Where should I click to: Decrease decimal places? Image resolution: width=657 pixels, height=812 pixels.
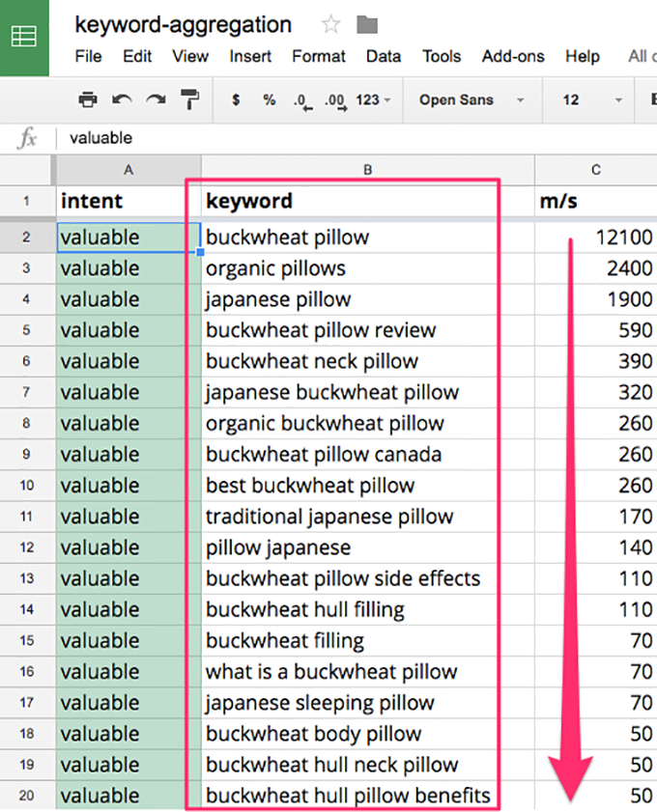pyautogui.click(x=302, y=100)
